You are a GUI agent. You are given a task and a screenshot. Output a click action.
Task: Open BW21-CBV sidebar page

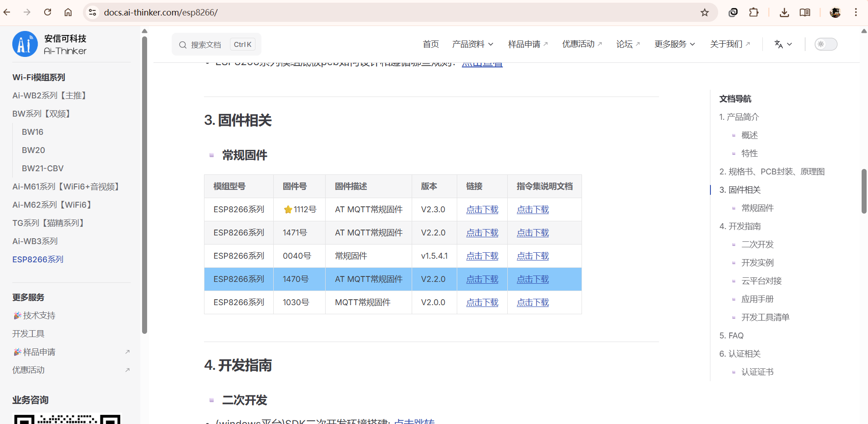43,169
